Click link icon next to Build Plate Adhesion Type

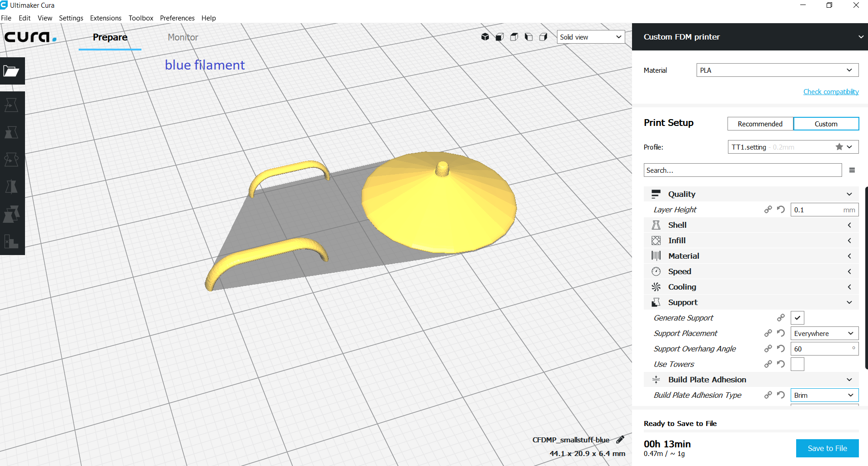coord(768,395)
